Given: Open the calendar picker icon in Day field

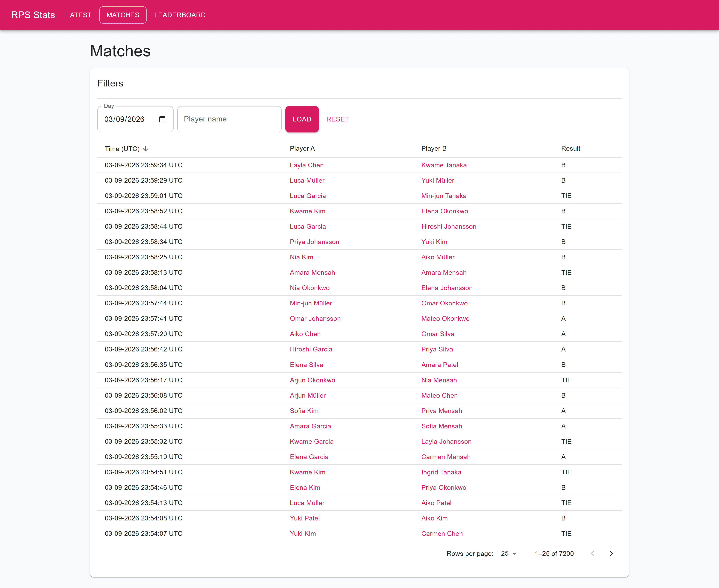Looking at the screenshot, I should [x=162, y=119].
